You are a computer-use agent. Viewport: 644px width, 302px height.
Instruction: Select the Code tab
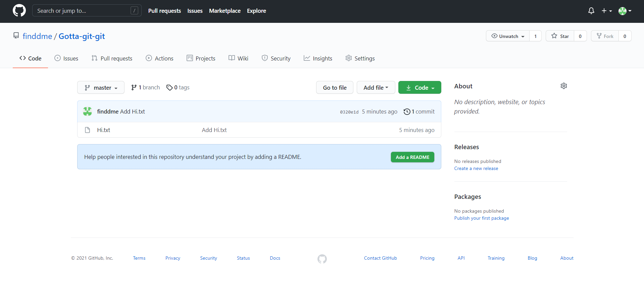[30, 58]
